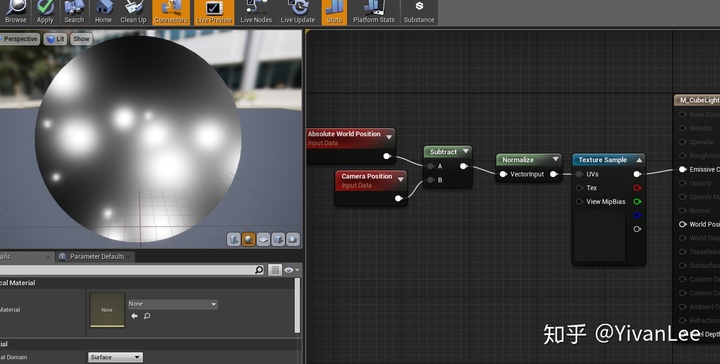Open the Show viewport options

[x=81, y=39]
